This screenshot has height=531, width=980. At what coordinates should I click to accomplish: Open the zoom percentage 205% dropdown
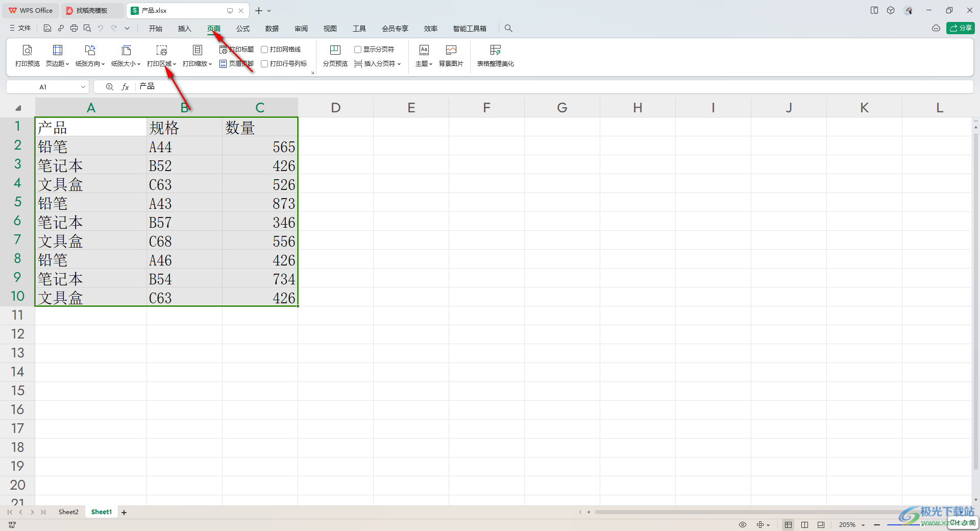click(x=863, y=525)
